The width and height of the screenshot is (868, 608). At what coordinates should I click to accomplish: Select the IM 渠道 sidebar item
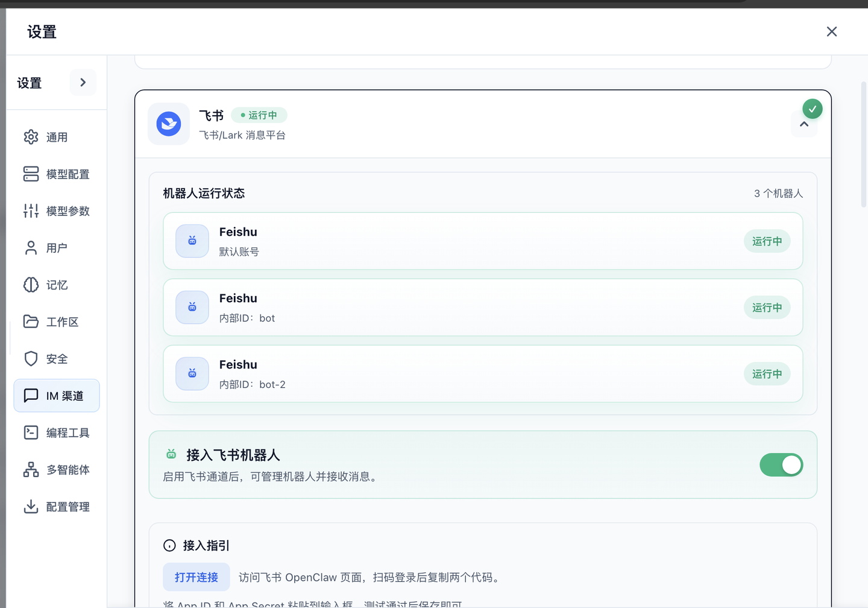pos(57,396)
